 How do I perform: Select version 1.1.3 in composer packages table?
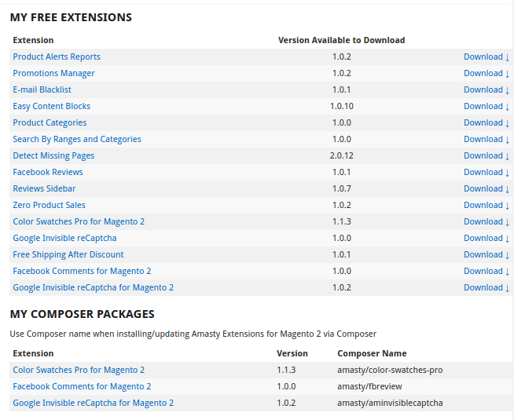(286, 370)
